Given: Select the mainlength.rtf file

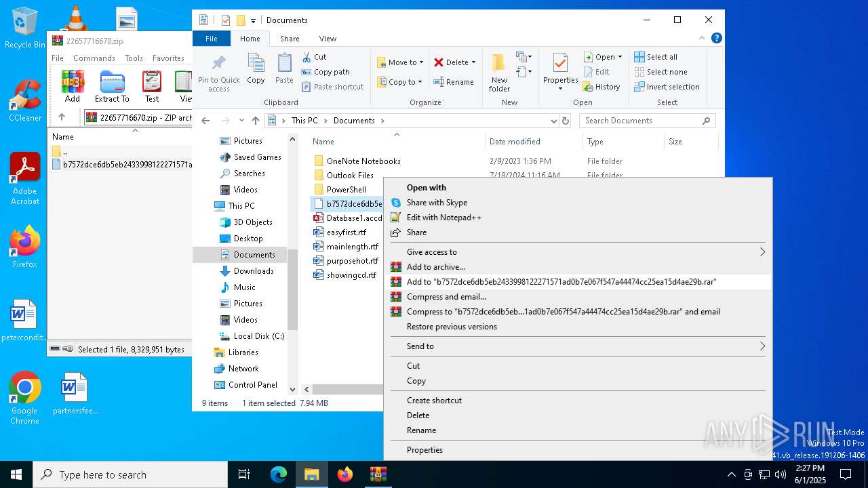Looking at the screenshot, I should [x=353, y=247].
